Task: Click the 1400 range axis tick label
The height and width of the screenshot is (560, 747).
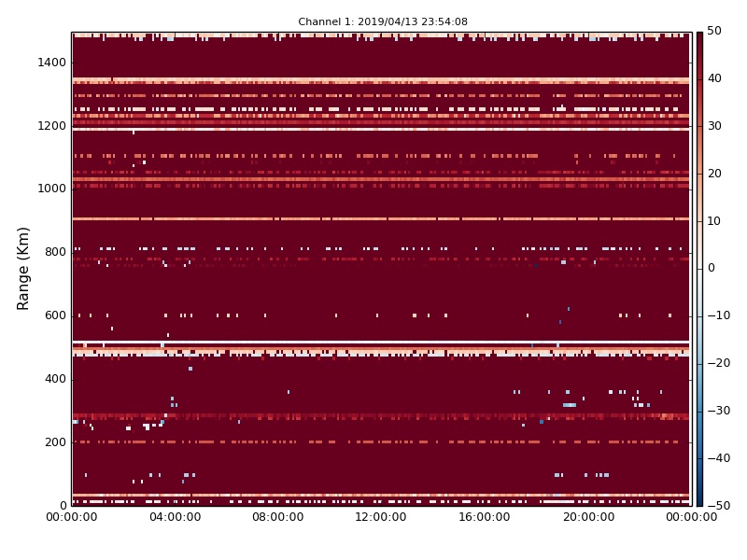Action: tap(52, 63)
